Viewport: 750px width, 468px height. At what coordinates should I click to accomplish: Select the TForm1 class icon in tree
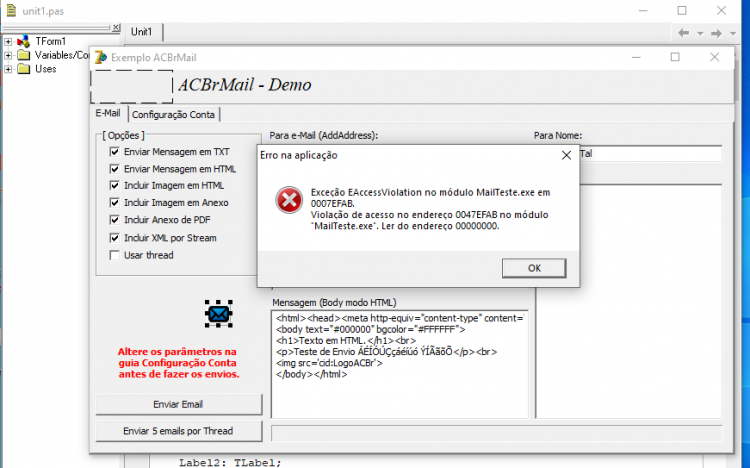[x=23, y=41]
